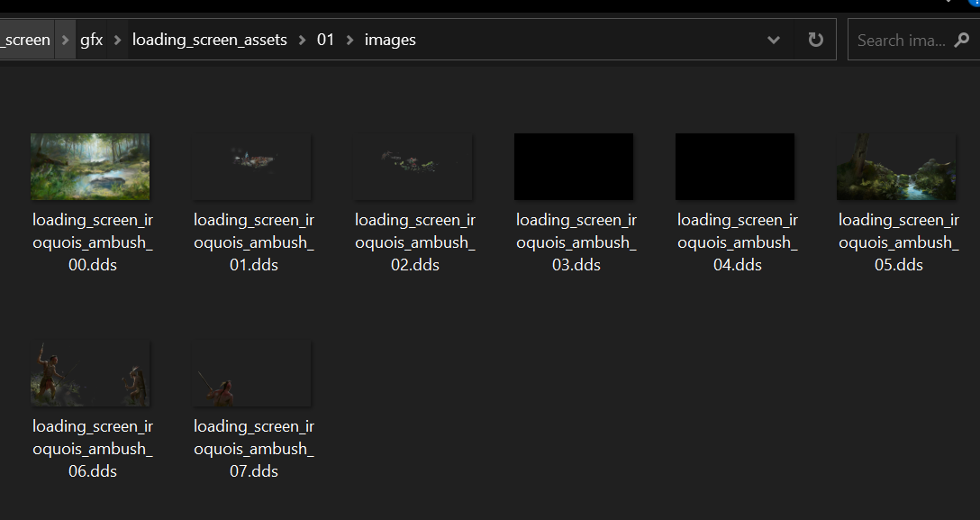Select the iroquois_ambush_07.dds thumbnail
The height and width of the screenshot is (520, 980).
click(252, 373)
